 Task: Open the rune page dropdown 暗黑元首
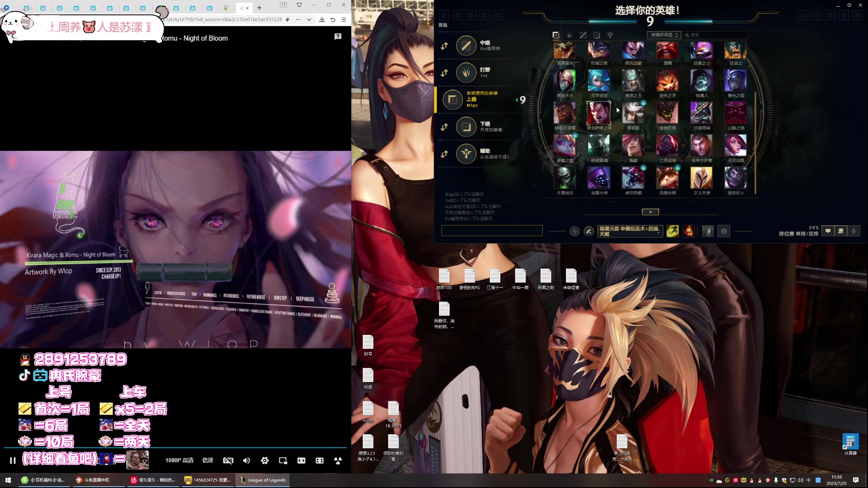point(630,231)
